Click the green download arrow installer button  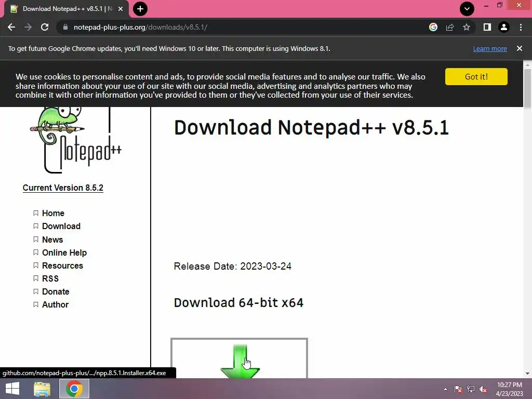[239, 358]
